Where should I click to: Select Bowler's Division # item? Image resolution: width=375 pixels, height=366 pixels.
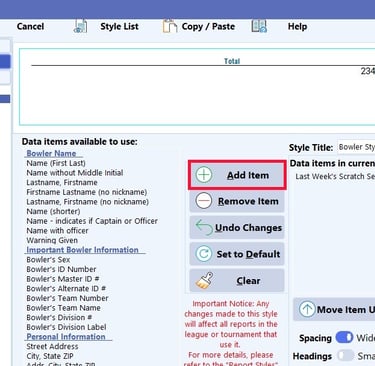click(x=59, y=318)
